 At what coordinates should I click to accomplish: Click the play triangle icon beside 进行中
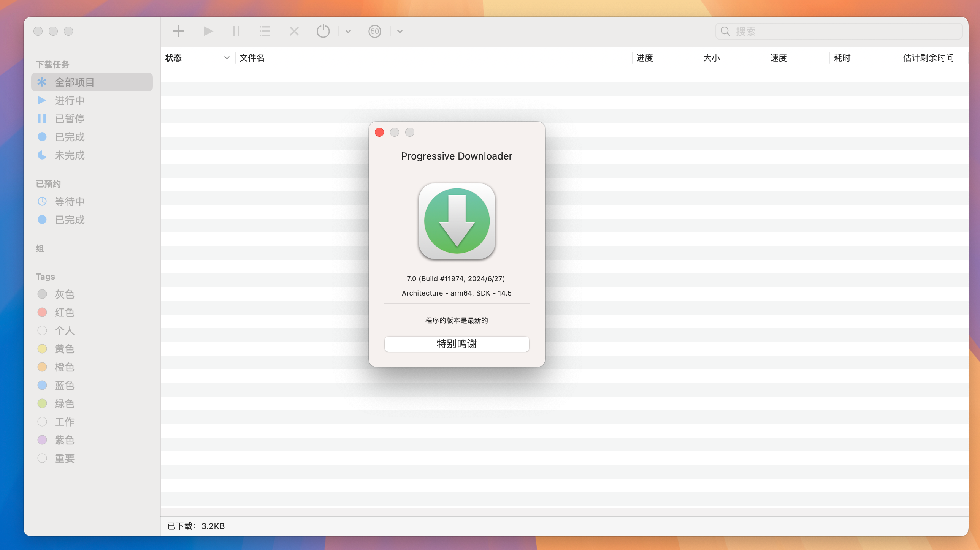click(42, 100)
